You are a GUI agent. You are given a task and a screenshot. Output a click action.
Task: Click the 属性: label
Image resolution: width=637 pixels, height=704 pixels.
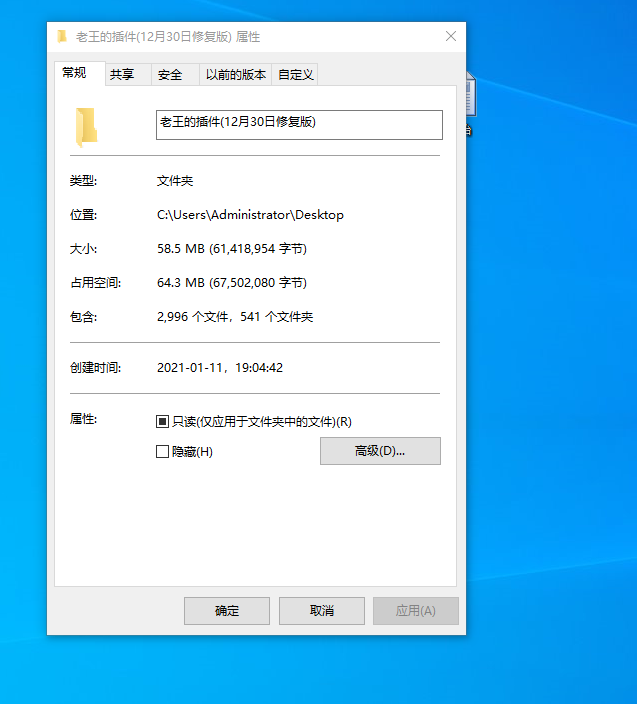[x=83, y=419]
